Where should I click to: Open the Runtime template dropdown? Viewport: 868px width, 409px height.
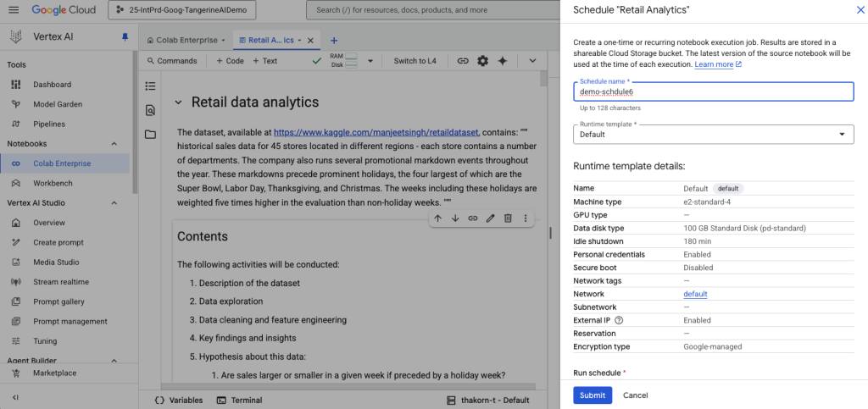point(714,135)
